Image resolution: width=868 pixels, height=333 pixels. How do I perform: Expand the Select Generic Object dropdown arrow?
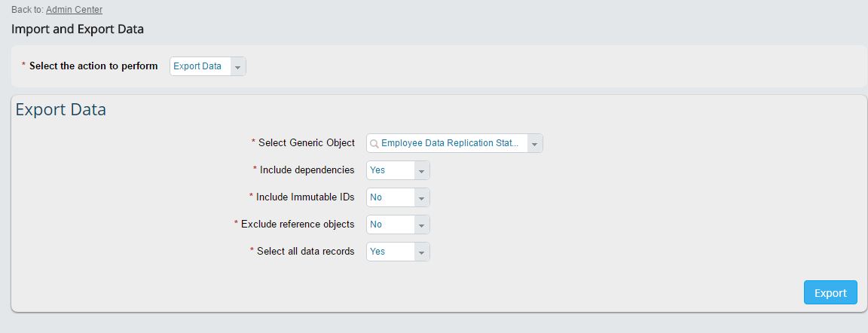pos(535,143)
